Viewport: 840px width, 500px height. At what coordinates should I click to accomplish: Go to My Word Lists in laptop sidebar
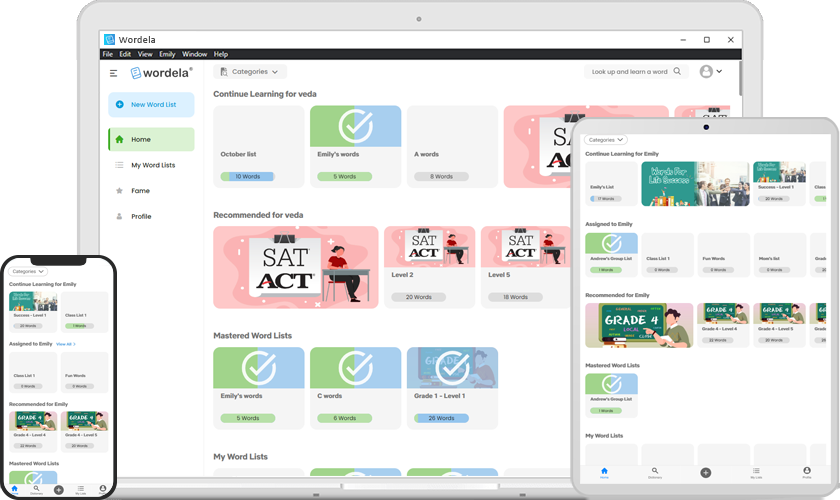click(x=151, y=165)
